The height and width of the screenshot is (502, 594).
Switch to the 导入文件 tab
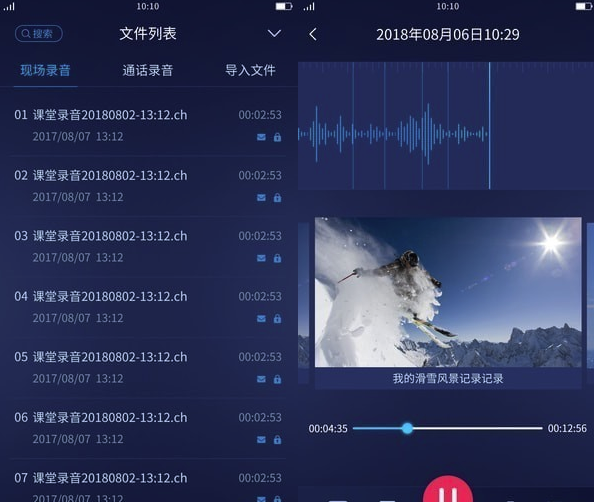(250, 70)
